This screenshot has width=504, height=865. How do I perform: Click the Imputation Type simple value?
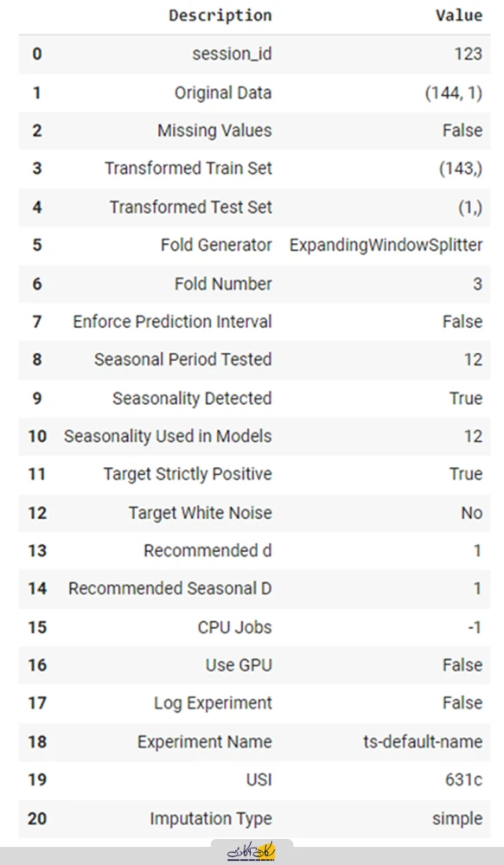coord(457,818)
